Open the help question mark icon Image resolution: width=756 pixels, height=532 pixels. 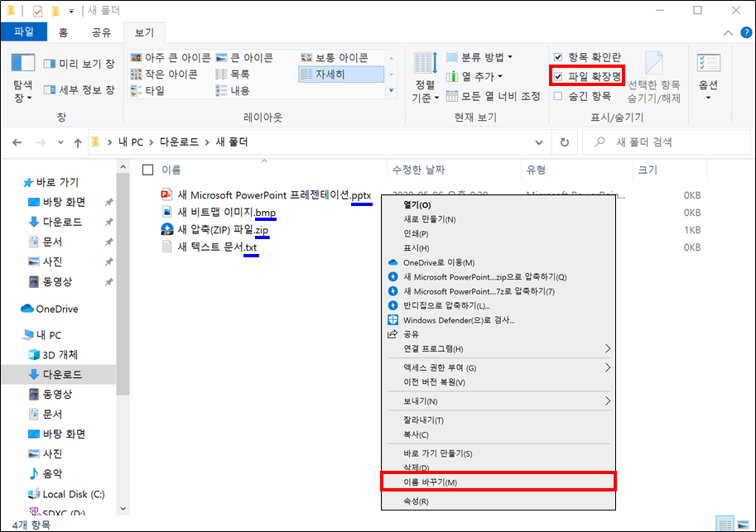point(746,33)
